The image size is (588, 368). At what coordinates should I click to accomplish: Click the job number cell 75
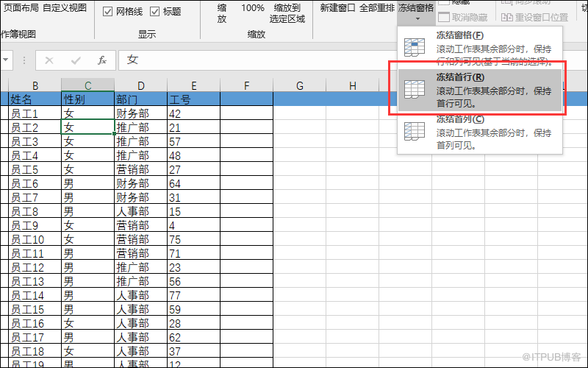[x=193, y=239]
